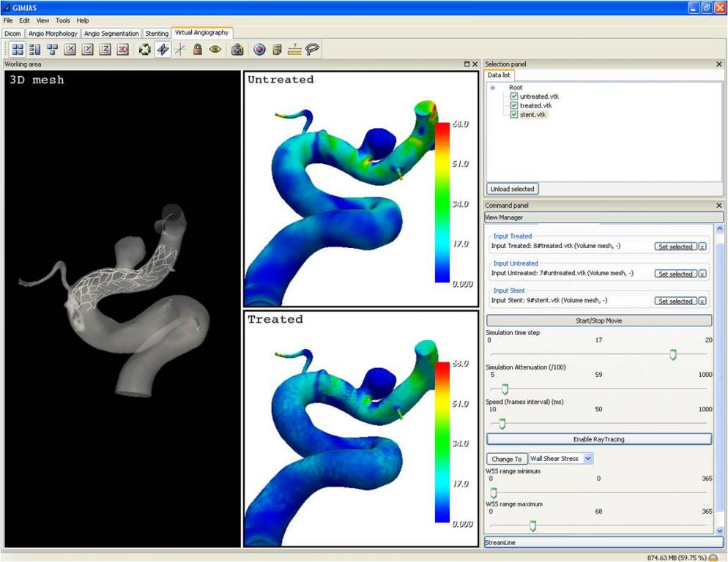The image size is (728, 562).
Task: Click the green recycle arrows icon
Action: point(144,49)
